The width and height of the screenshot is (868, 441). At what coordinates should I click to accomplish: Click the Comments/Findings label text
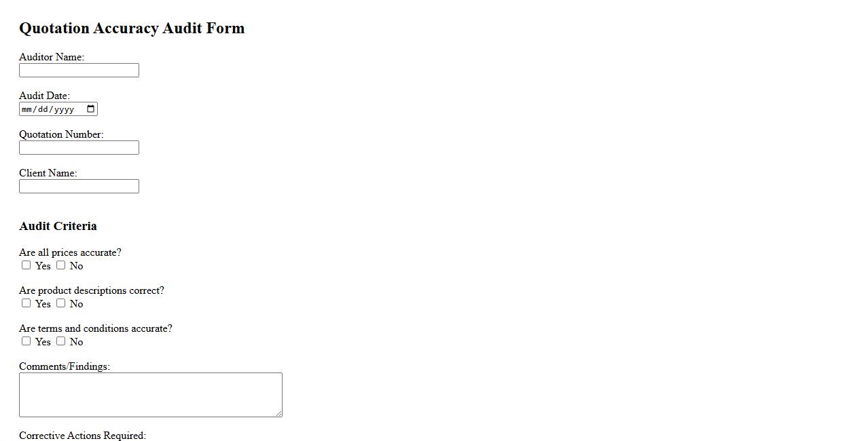(x=64, y=366)
